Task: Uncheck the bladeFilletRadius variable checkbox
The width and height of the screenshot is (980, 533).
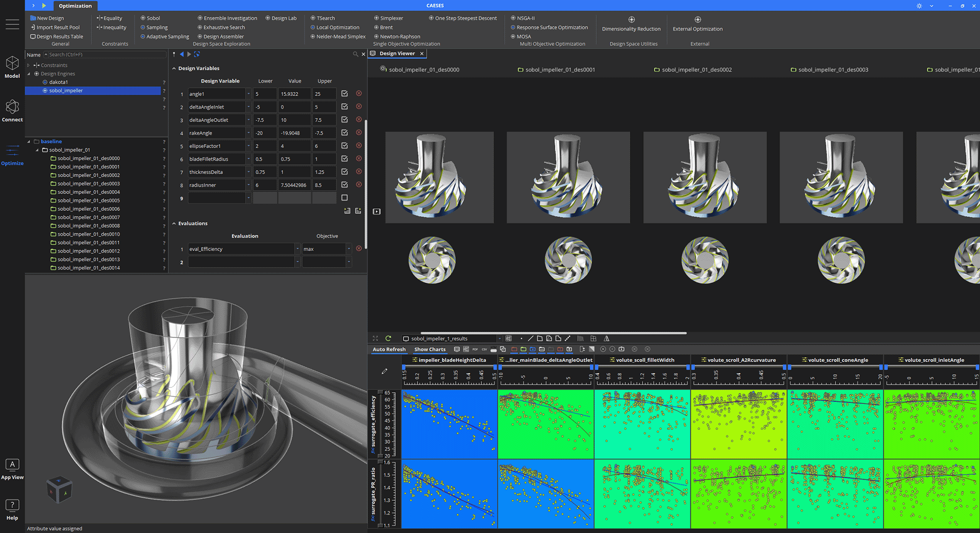Action: pos(345,159)
